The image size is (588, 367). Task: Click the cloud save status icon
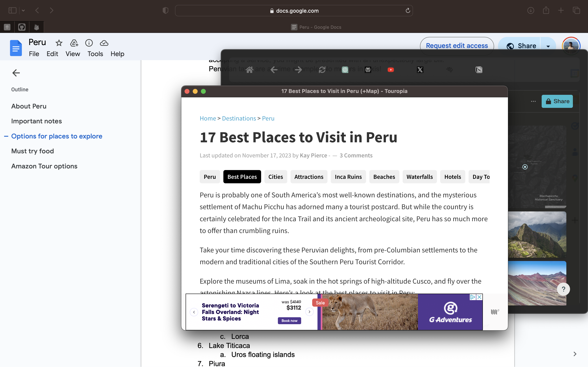(104, 43)
